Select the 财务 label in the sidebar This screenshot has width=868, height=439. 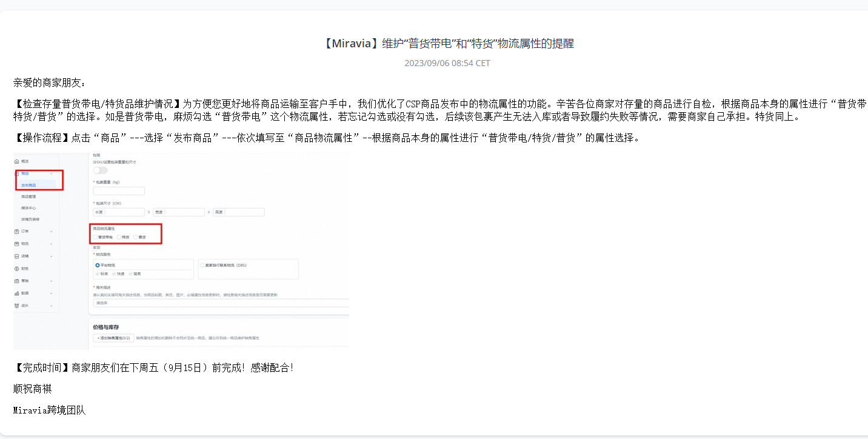point(24,268)
